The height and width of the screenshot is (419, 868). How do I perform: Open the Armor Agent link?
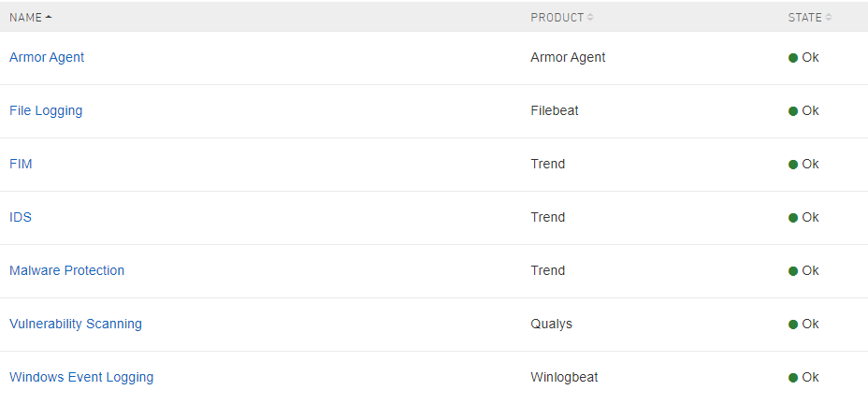tap(47, 58)
